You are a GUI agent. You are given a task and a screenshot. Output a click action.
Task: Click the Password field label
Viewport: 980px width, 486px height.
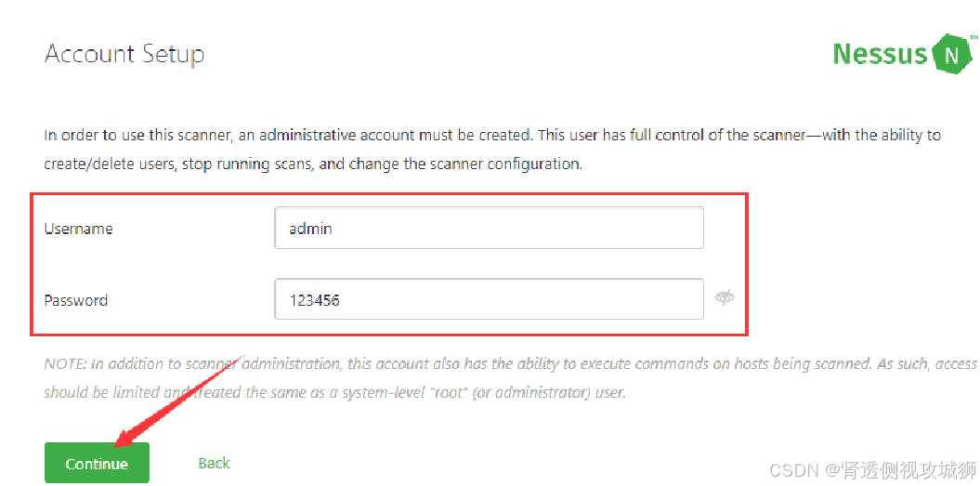point(75,300)
